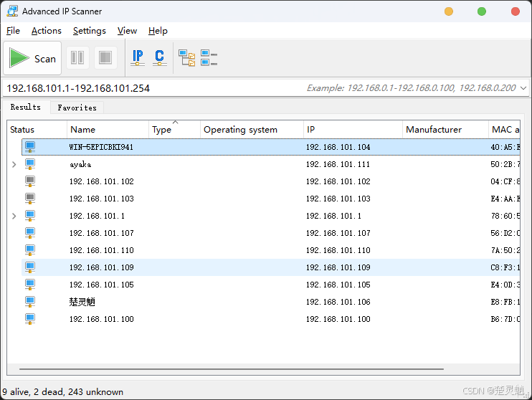Open the IP range history dropdown arrow

[x=523, y=88]
